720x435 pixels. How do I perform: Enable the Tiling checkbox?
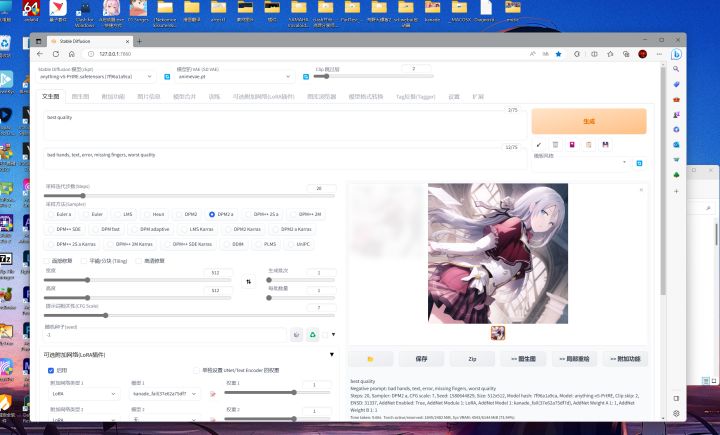[84, 261]
